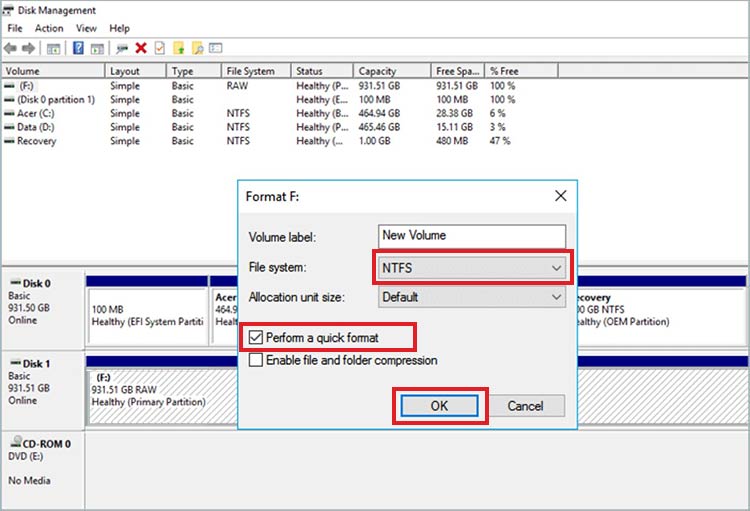Open the blue Help question-mark icon

click(x=78, y=48)
